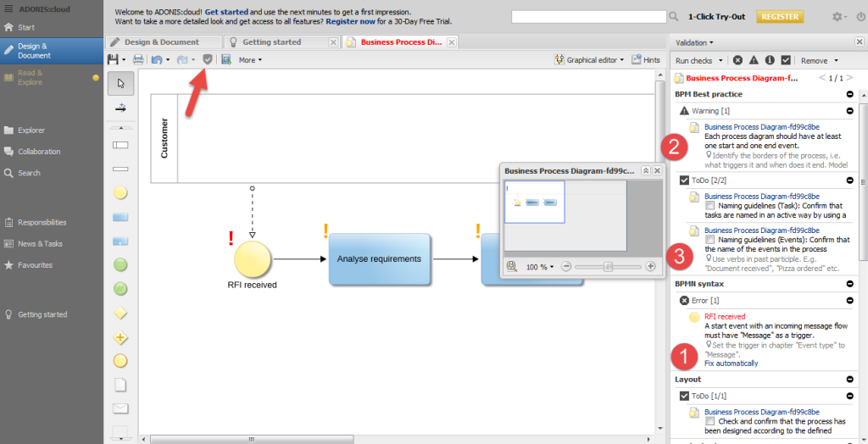Pick the Pool shape in the palette
Screen dimensions: 868x444
120,145
